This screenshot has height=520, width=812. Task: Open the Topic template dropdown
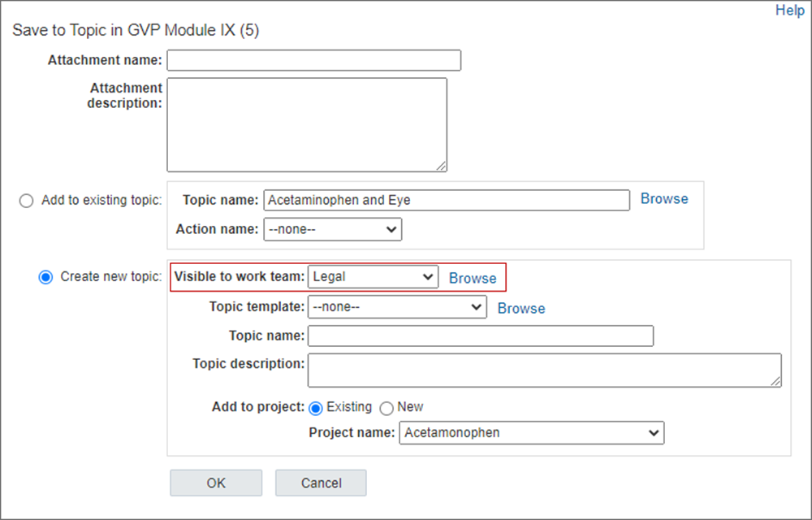[x=397, y=306]
